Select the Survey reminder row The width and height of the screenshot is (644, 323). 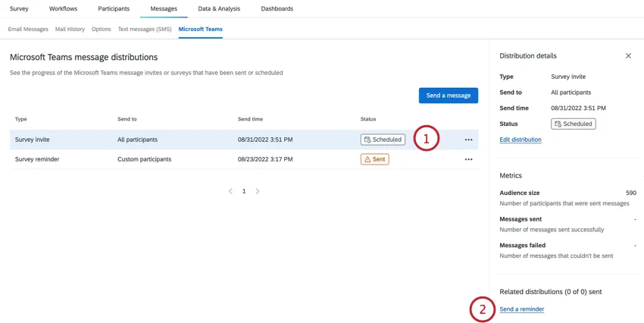(152, 160)
